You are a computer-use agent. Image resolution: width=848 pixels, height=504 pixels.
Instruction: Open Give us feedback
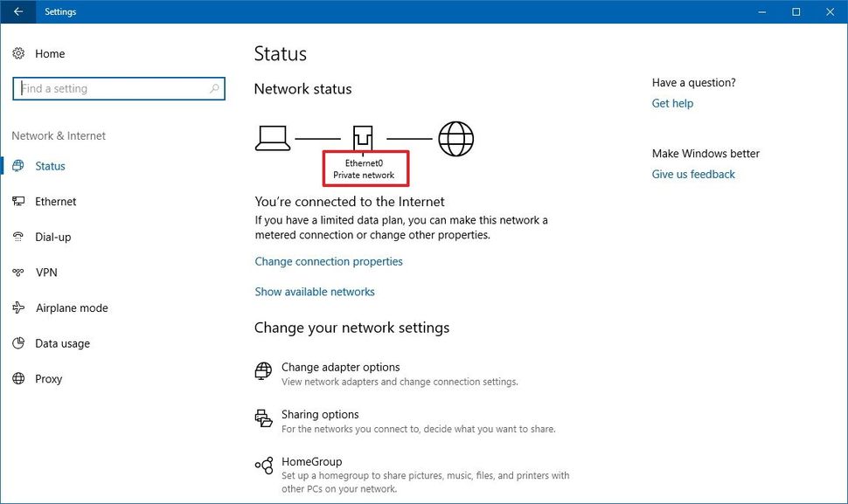coord(693,174)
